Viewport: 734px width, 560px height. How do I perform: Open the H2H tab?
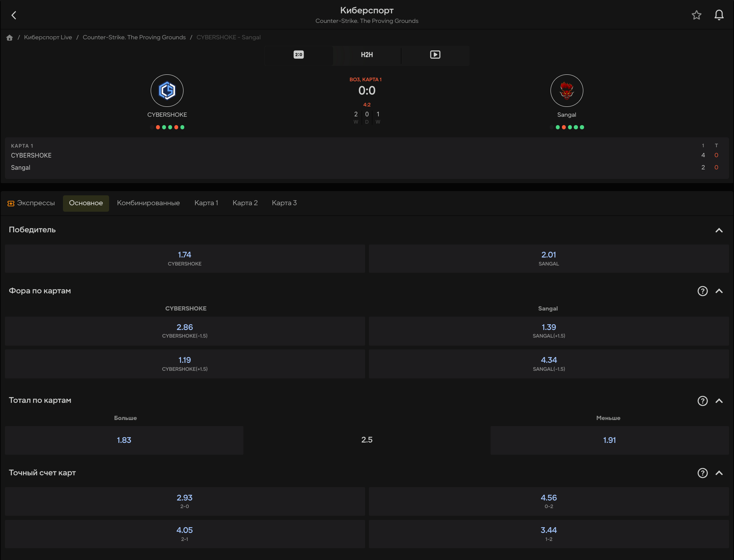coord(367,55)
